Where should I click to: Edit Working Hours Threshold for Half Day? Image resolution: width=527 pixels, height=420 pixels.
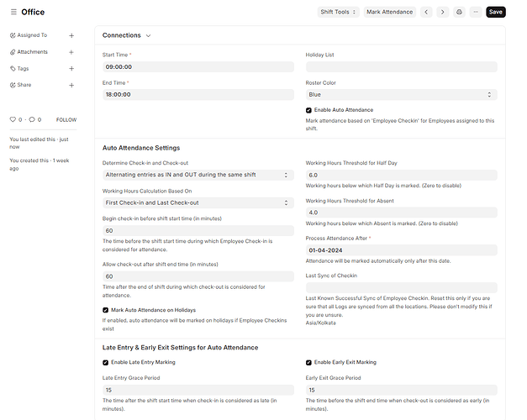tap(401, 175)
